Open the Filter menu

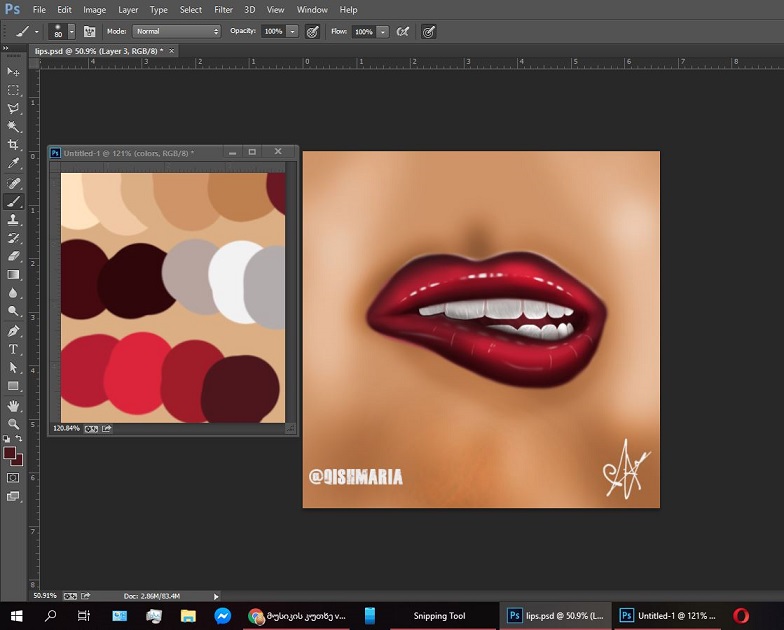[x=223, y=10]
